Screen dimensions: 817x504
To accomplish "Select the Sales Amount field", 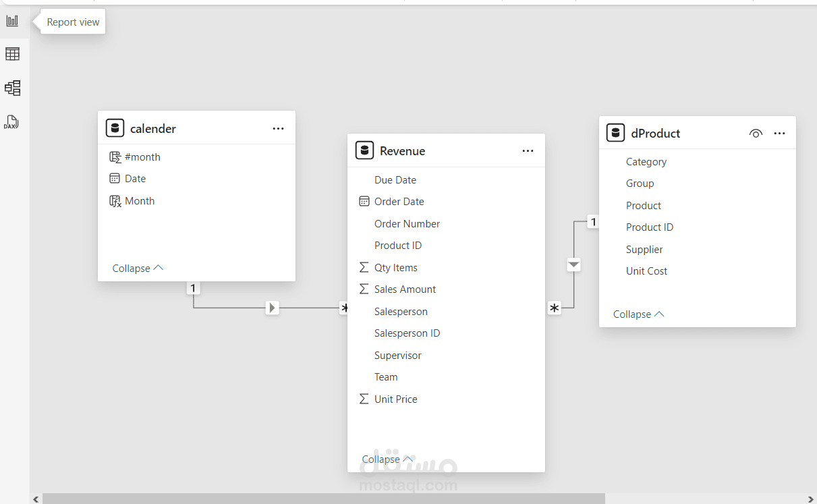I will (405, 289).
